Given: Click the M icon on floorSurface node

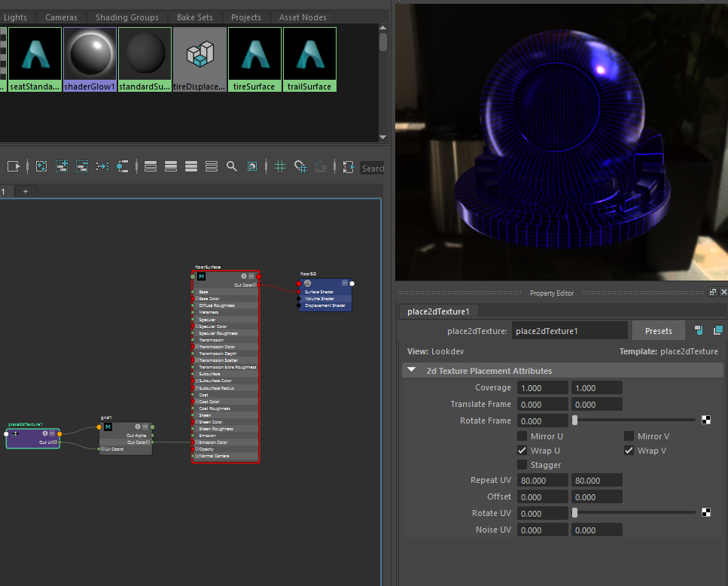Looking at the screenshot, I should tap(202, 277).
